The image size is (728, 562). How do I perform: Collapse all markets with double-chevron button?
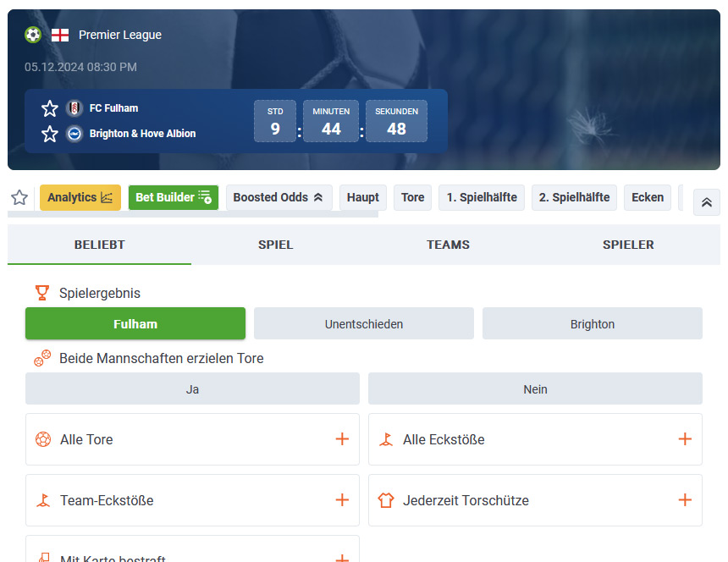[x=707, y=202]
